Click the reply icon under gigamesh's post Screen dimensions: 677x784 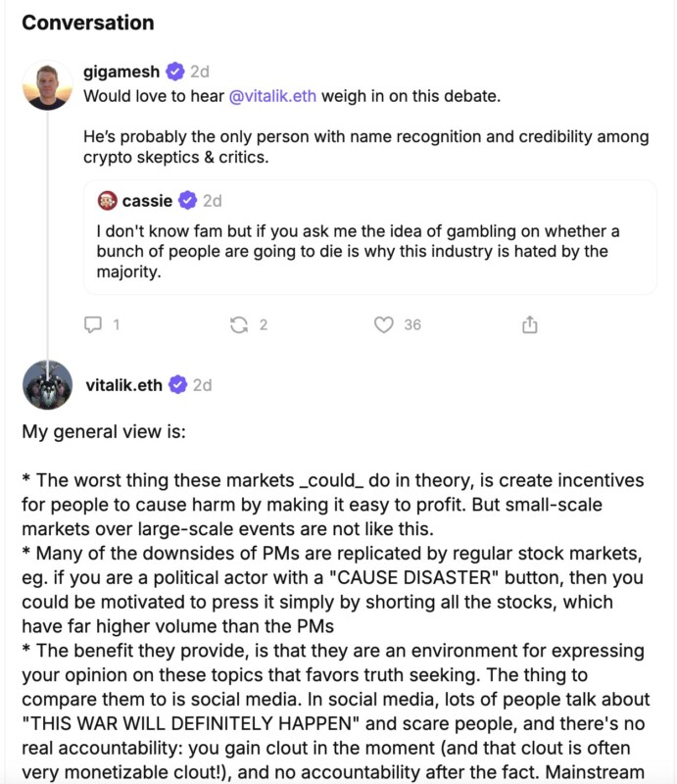coord(93,324)
